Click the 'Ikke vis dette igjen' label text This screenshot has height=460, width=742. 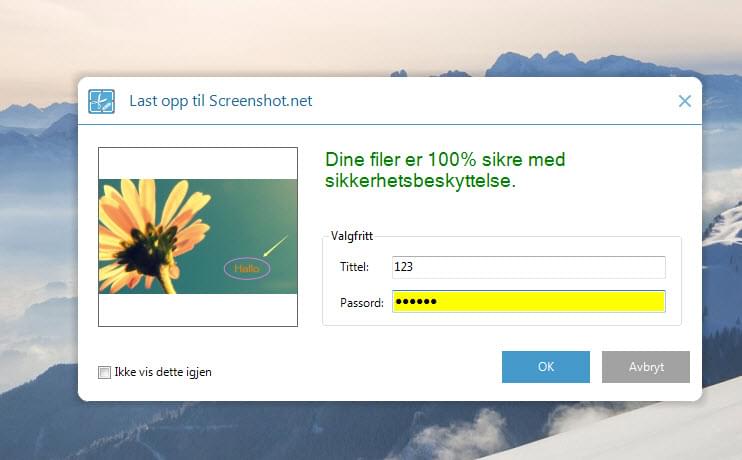tap(163, 372)
